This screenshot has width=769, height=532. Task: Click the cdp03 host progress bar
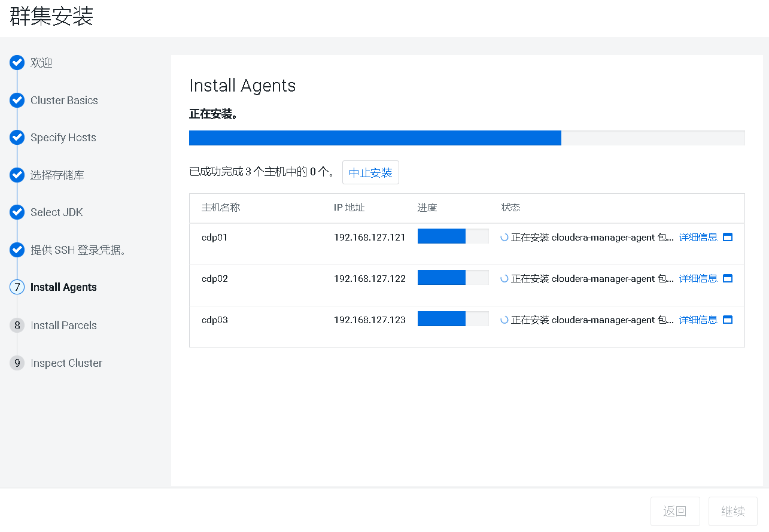[x=453, y=319]
